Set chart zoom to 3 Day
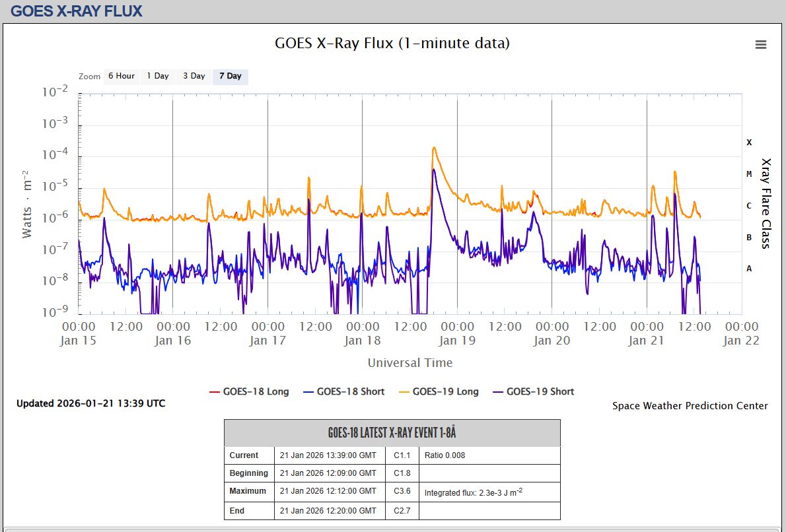 (194, 76)
